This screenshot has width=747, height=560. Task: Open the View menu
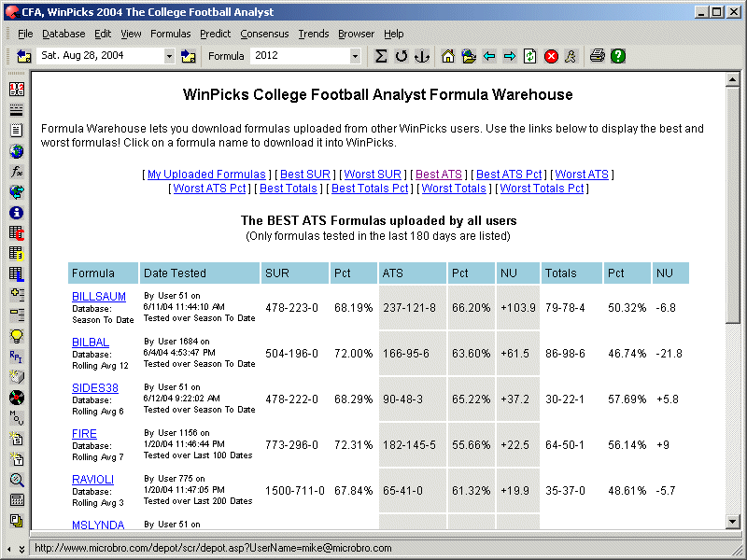coord(131,34)
